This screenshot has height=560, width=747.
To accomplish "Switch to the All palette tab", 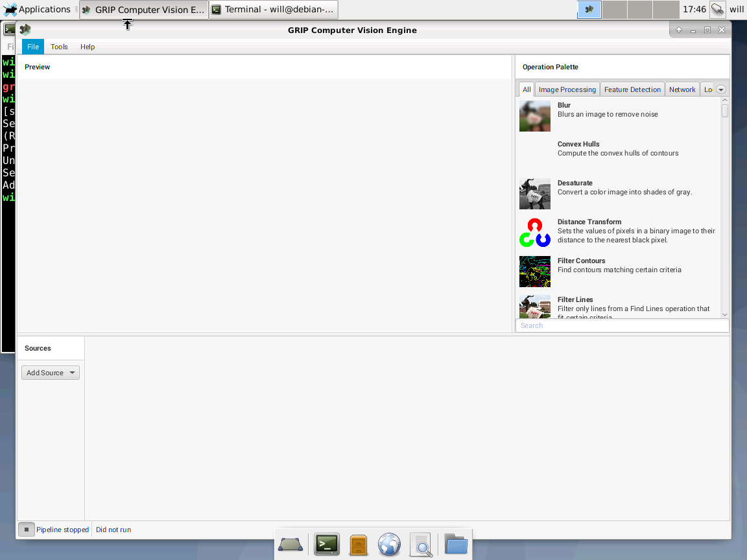I will [x=527, y=89].
